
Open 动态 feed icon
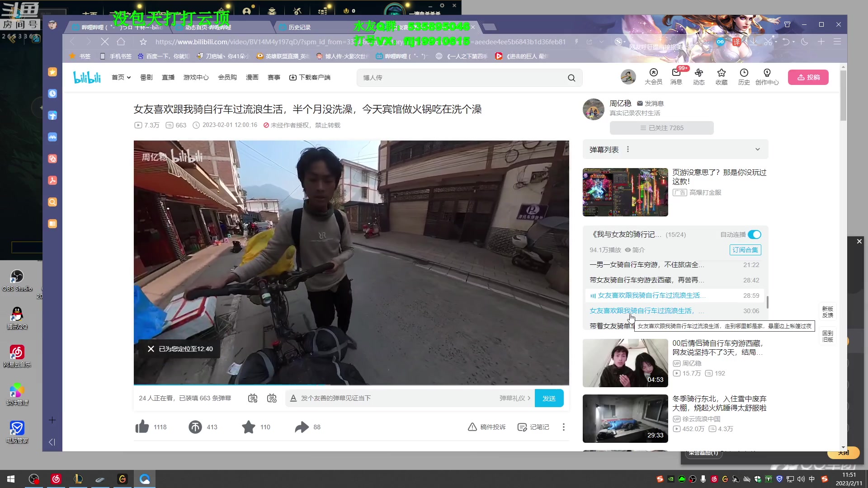tap(699, 77)
